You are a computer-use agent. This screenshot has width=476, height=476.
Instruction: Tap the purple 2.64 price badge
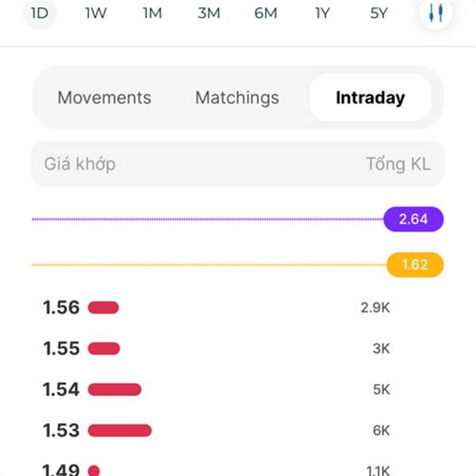tap(413, 219)
